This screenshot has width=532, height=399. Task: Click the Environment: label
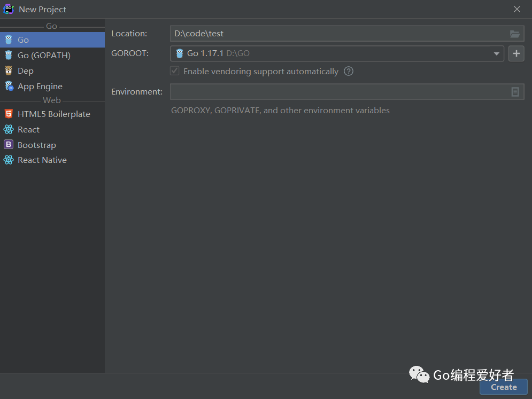137,91
